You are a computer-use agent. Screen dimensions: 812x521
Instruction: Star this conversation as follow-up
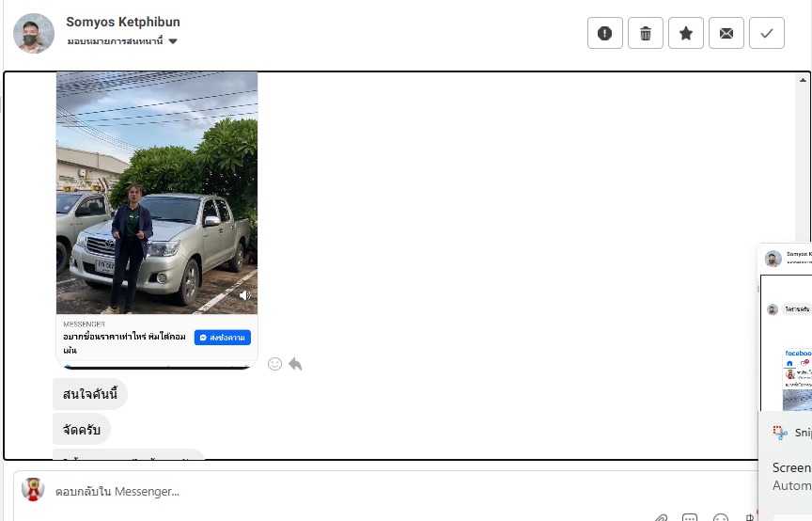(x=686, y=33)
